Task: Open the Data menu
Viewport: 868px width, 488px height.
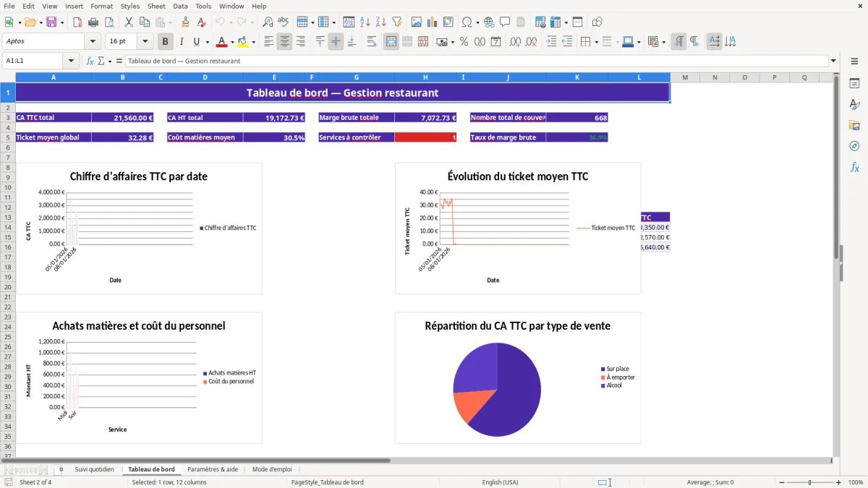Action: [180, 6]
